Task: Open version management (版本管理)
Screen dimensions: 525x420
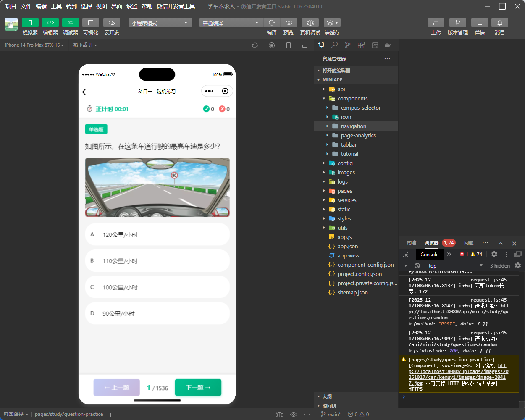Action: tap(457, 23)
